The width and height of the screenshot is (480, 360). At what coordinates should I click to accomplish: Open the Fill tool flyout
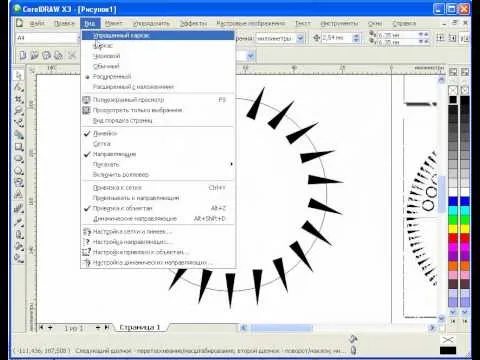pyautogui.click(x=19, y=246)
